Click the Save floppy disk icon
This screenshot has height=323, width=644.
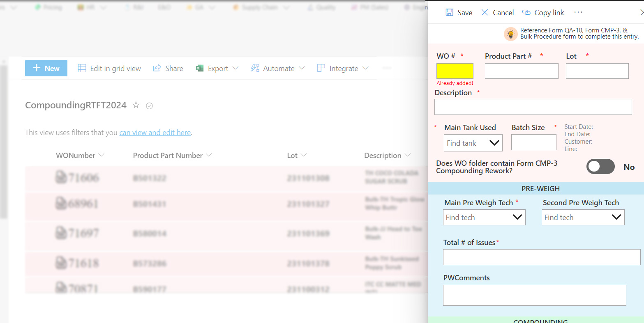coord(449,13)
